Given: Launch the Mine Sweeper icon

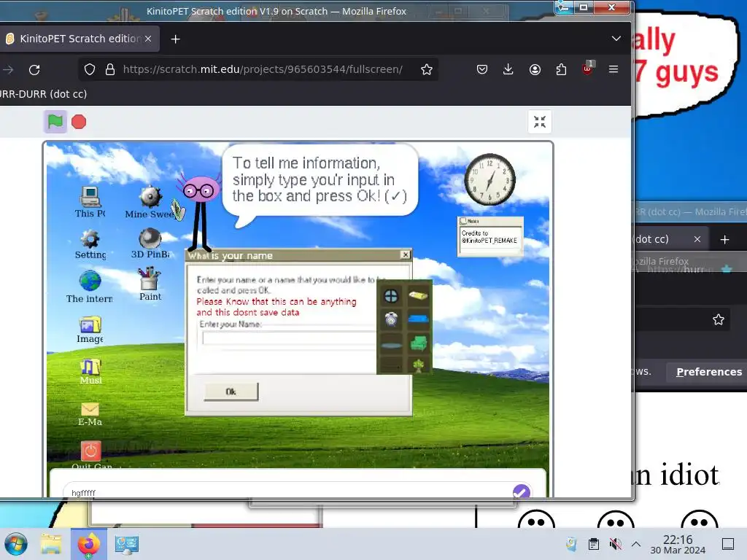Looking at the screenshot, I should click(x=150, y=202).
